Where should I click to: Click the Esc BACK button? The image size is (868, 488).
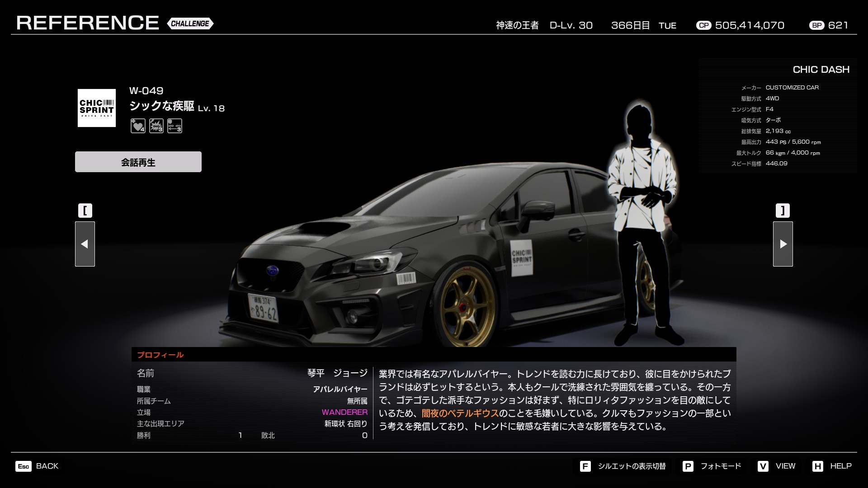click(37, 466)
